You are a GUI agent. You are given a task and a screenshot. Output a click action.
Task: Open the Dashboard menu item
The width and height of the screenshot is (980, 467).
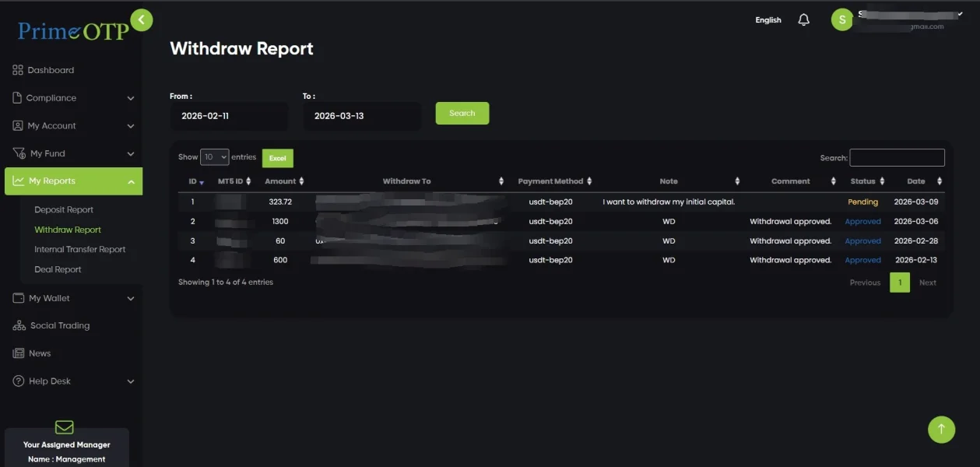click(x=51, y=70)
